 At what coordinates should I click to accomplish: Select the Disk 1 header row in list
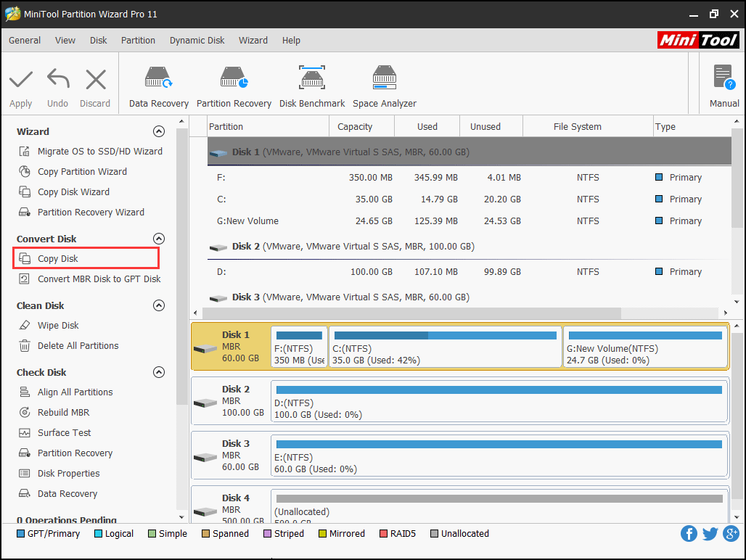tap(469, 152)
